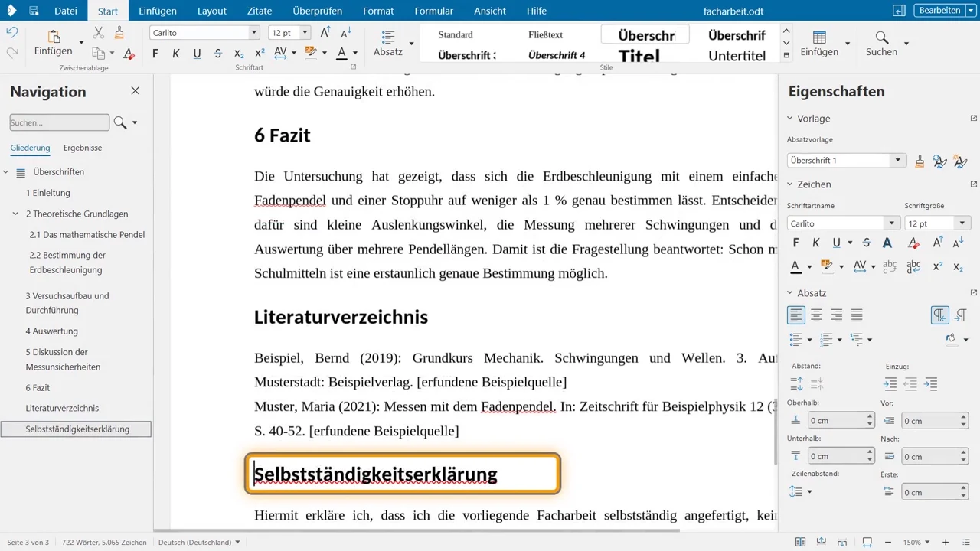Click the Suchen magnifier in the ribbon
980x551 pixels.
[881, 38]
